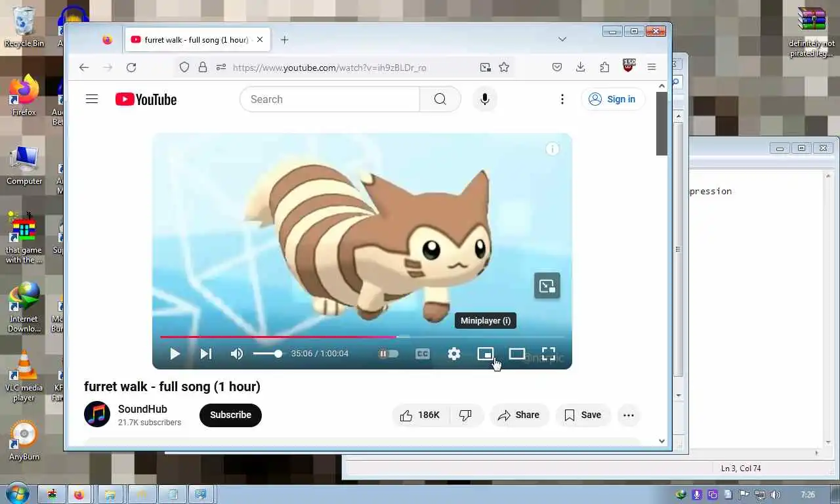Click the video title furret walk text
Screen dimensions: 840x504
click(x=172, y=387)
